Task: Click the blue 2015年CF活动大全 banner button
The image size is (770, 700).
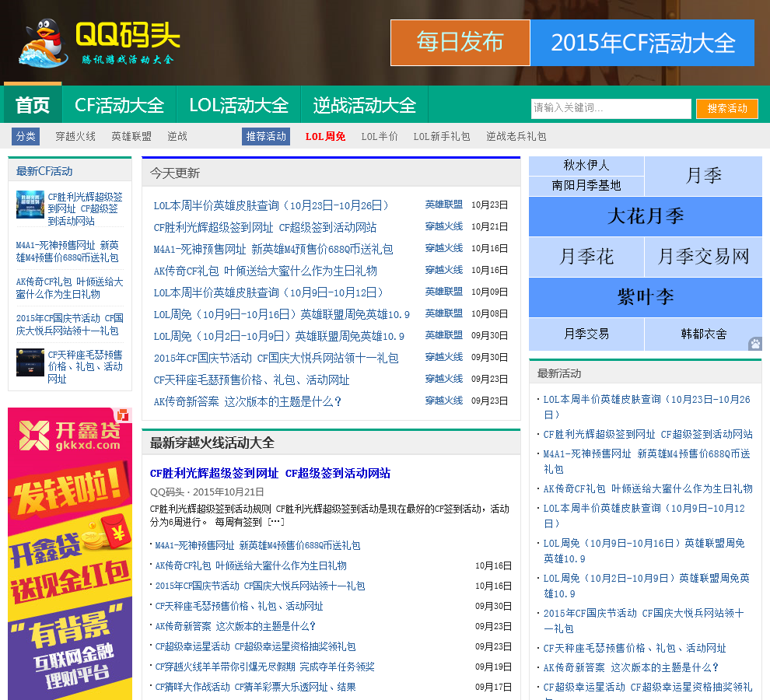Action: click(x=642, y=43)
